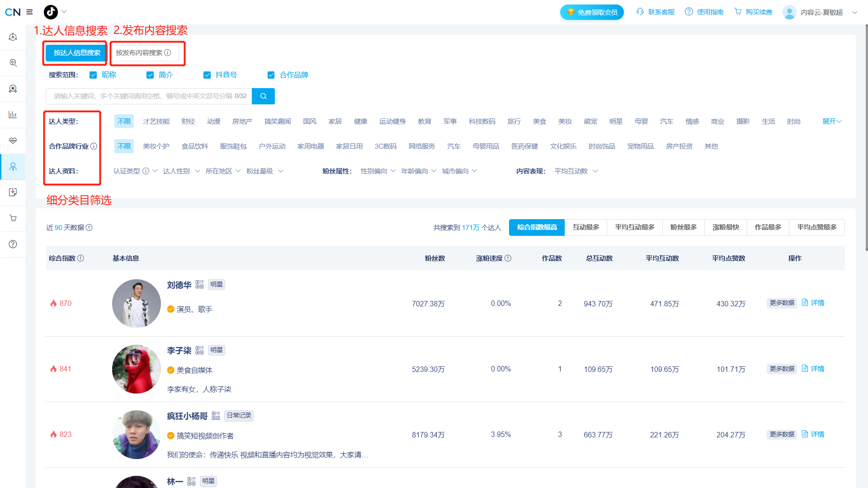Expand the platform switcher chevron beside Douyin logo

(64, 12)
